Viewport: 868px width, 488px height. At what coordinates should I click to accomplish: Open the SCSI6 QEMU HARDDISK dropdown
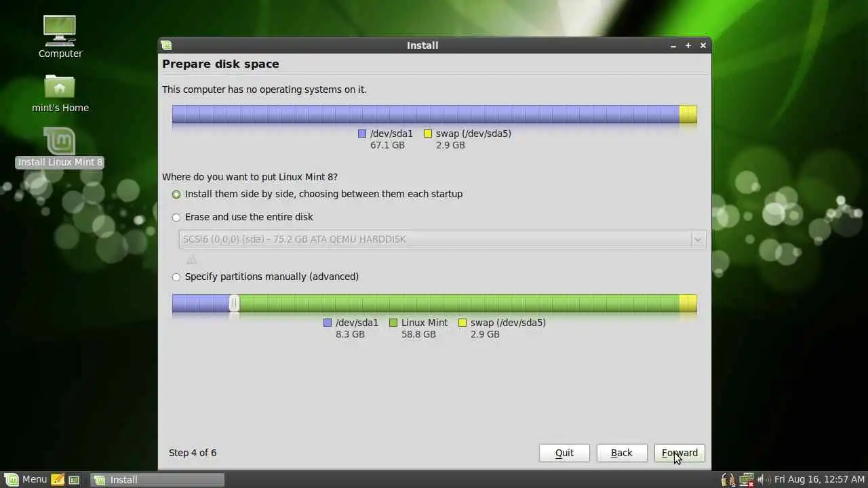tap(442, 239)
